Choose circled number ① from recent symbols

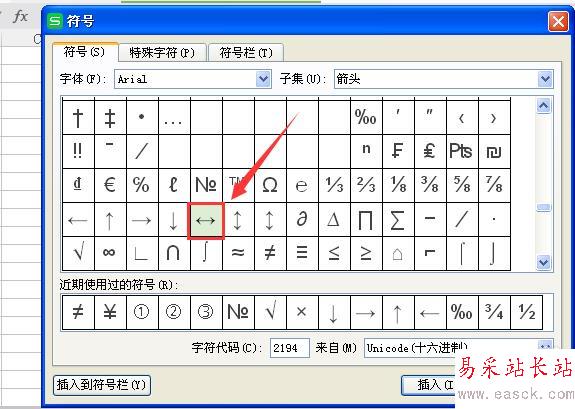pyautogui.click(x=142, y=313)
